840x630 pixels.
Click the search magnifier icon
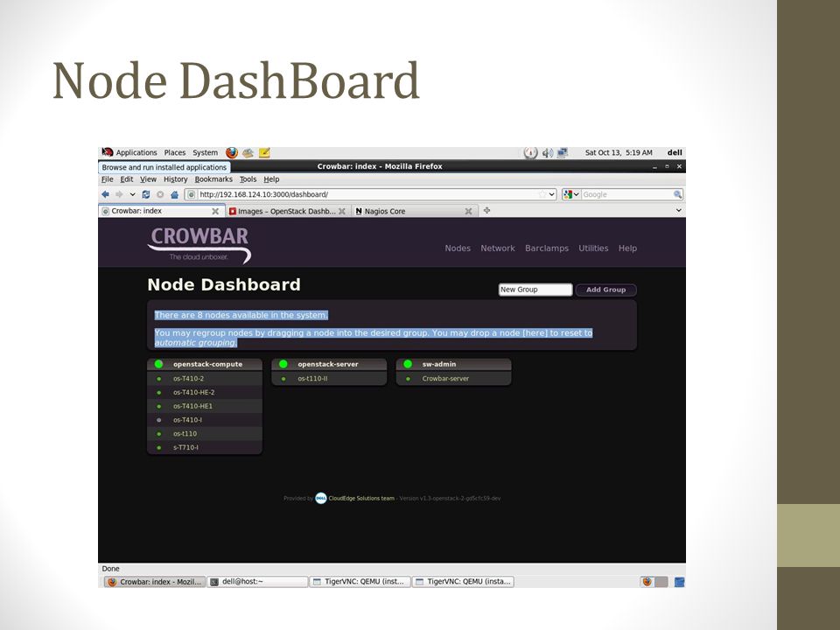pos(677,194)
